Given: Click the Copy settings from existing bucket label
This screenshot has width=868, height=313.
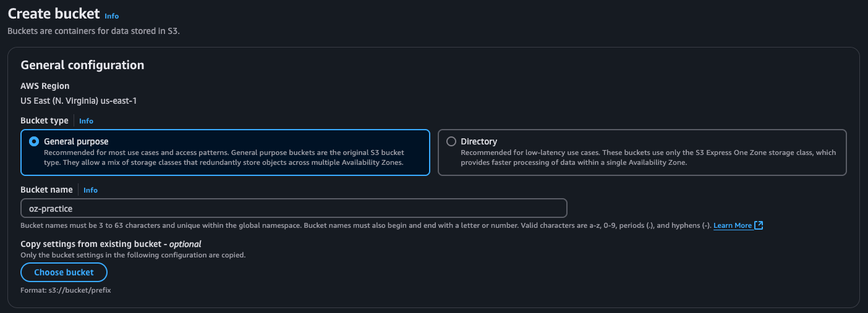Looking at the screenshot, I should (x=111, y=244).
